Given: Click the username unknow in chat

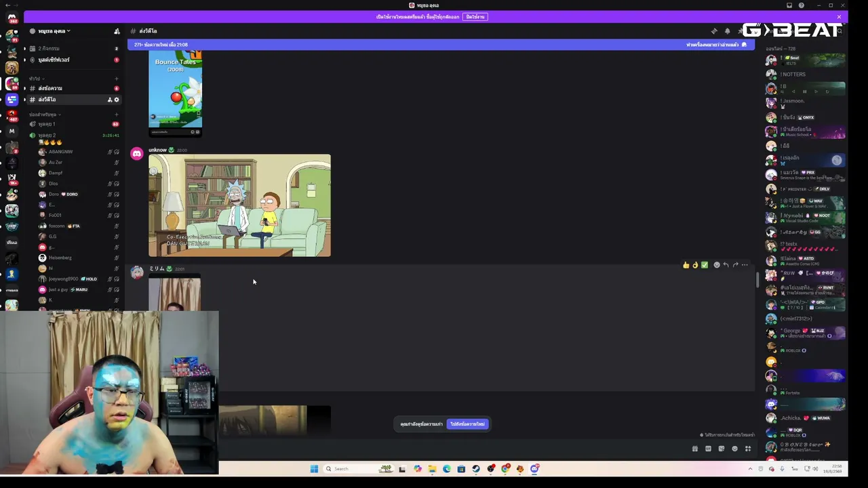Looking at the screenshot, I should [x=157, y=150].
